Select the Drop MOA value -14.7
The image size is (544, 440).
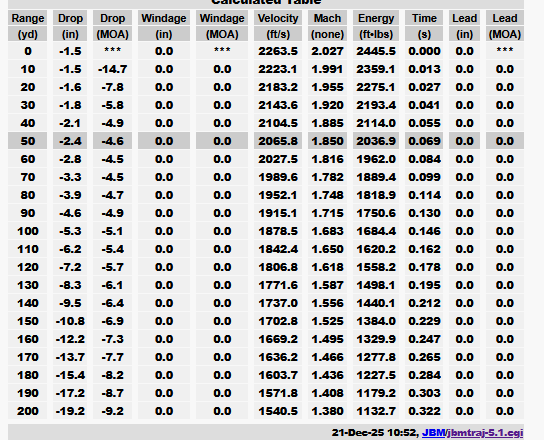coord(112,69)
